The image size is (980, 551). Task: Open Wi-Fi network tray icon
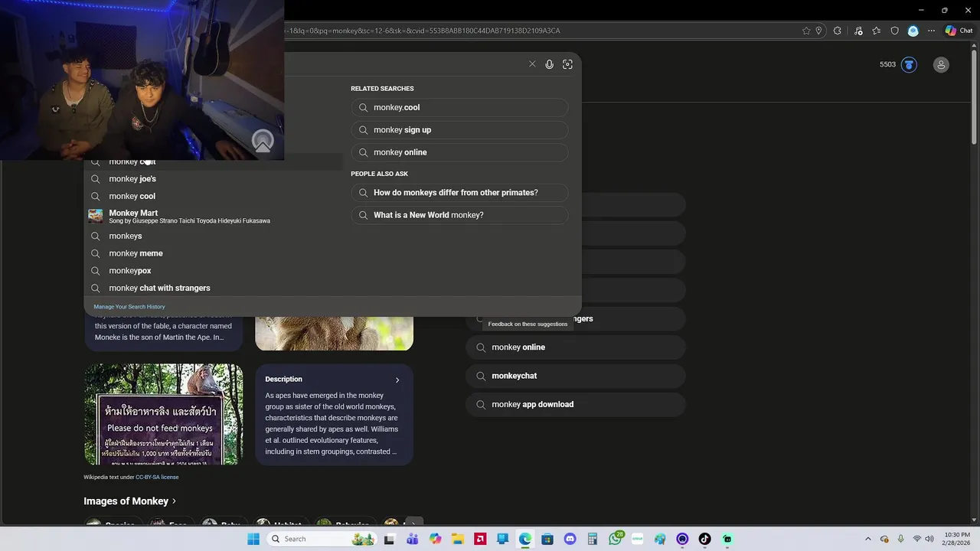pyautogui.click(x=917, y=539)
